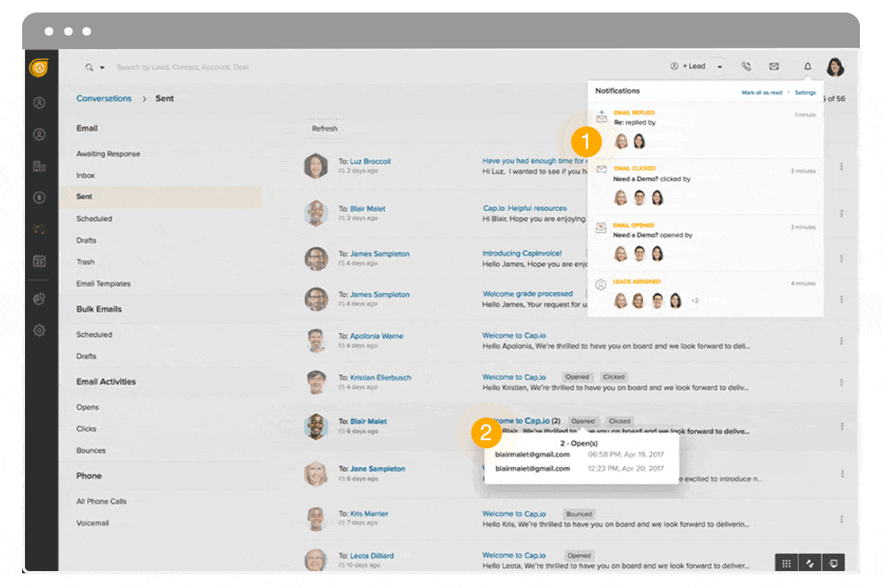Open the Contacts module in sidebar
The height and width of the screenshot is (588, 882).
[40, 135]
